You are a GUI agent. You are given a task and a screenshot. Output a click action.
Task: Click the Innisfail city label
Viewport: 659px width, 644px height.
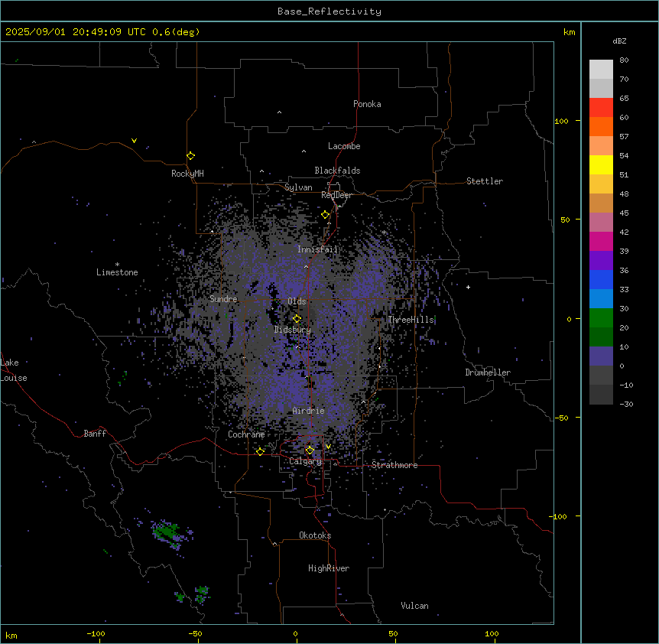coord(317,249)
